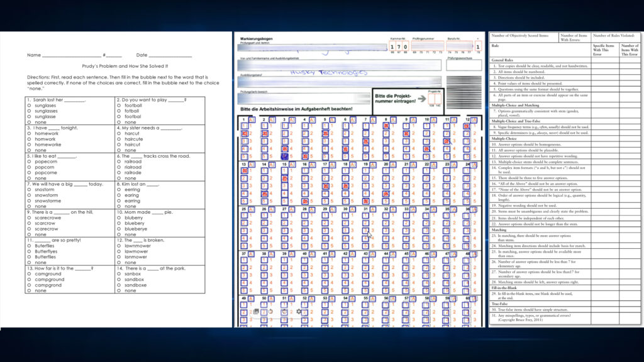
Task: Mark box 4 under question 3 on answer sheet
Action: coord(285,148)
